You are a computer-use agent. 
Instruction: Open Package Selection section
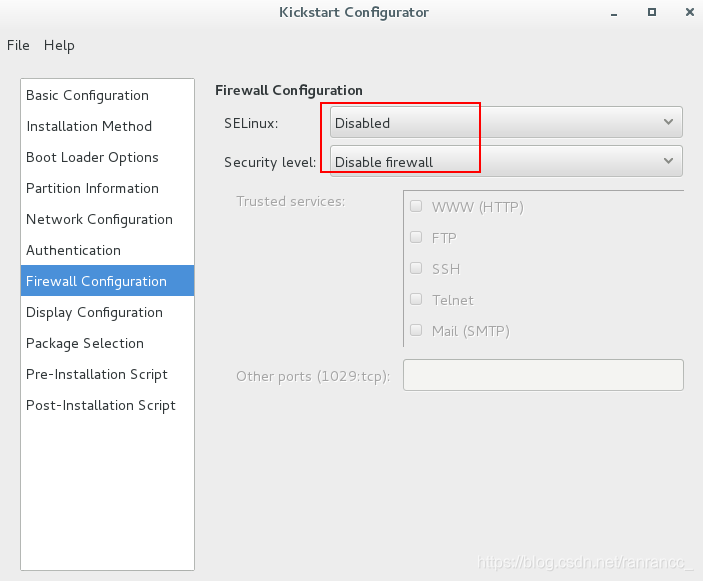pyautogui.click(x=108, y=343)
